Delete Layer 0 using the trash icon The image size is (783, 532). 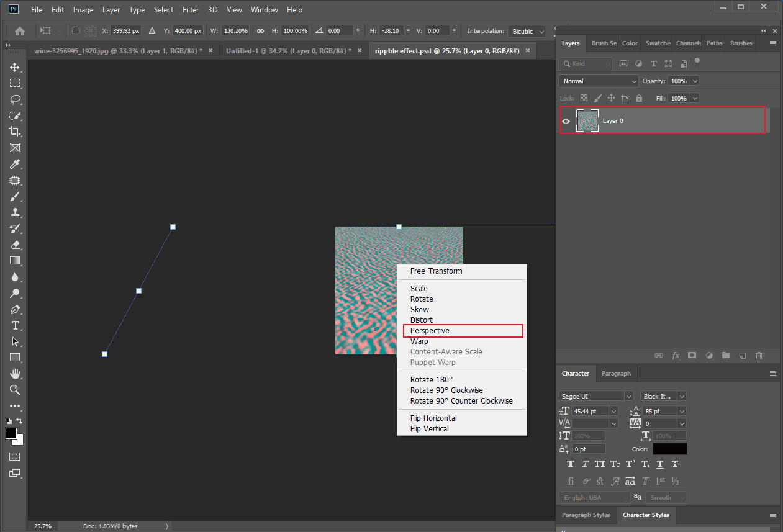[759, 355]
